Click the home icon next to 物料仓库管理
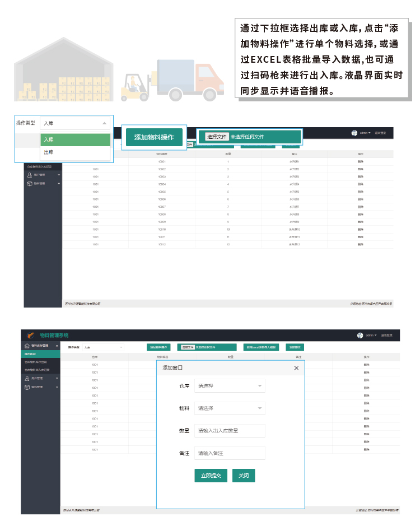 coord(27,346)
